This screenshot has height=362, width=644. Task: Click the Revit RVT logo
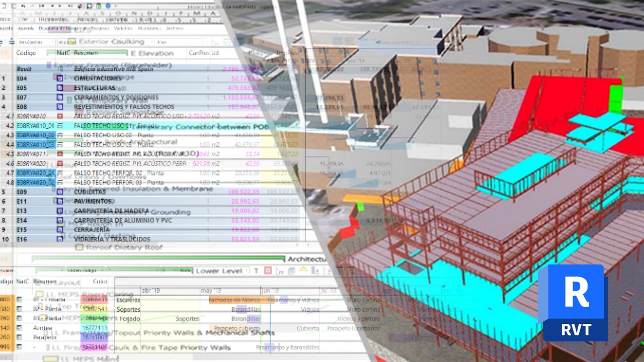click(574, 303)
